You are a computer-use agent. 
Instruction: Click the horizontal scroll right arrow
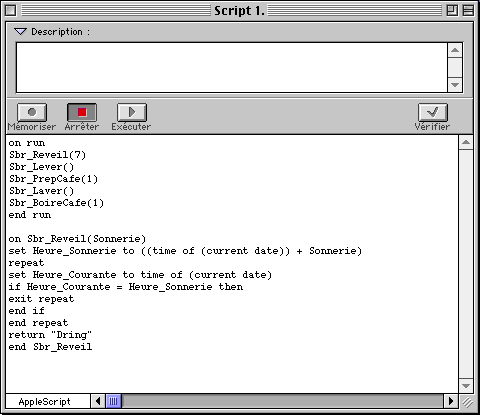[451, 401]
